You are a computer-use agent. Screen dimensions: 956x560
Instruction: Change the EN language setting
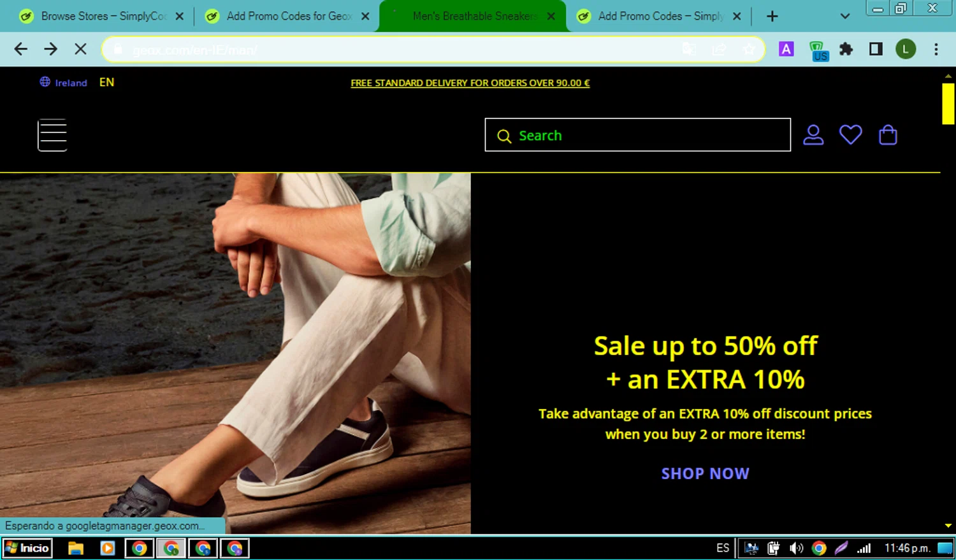coord(106,82)
